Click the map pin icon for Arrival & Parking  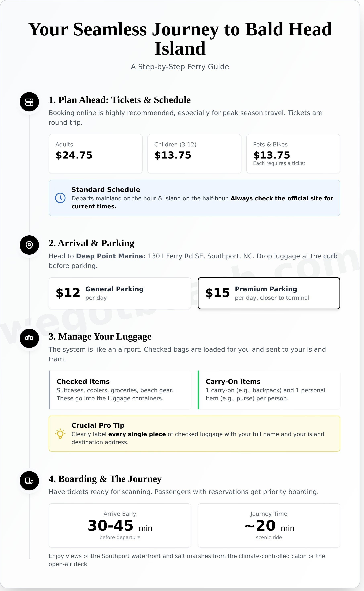pos(29,245)
